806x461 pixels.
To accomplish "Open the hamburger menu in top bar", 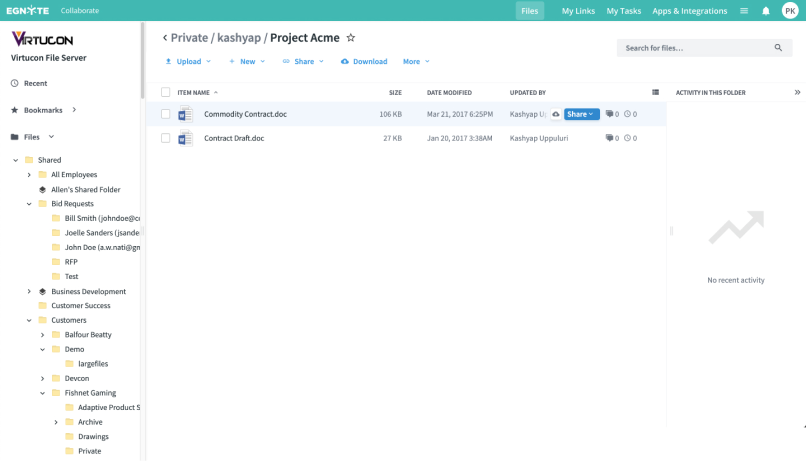I will point(744,11).
